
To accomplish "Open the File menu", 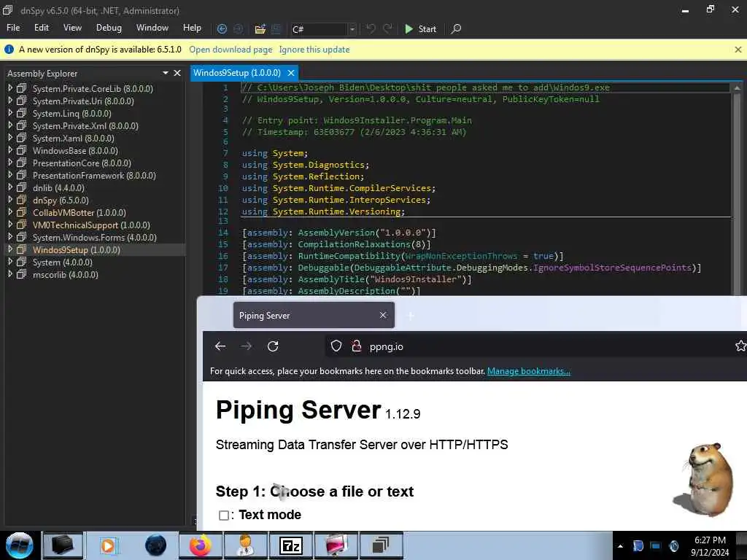I will [13, 28].
